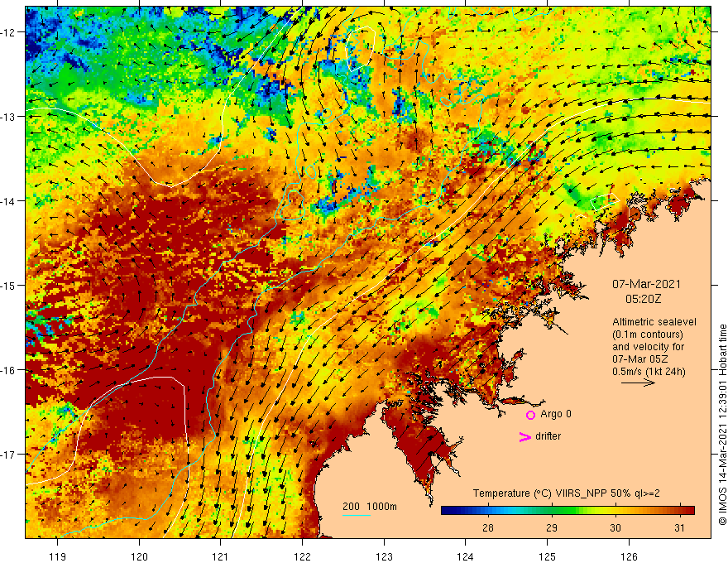Click the longitude axis label '121'
Screen dimensions: 728x563
tap(221, 556)
